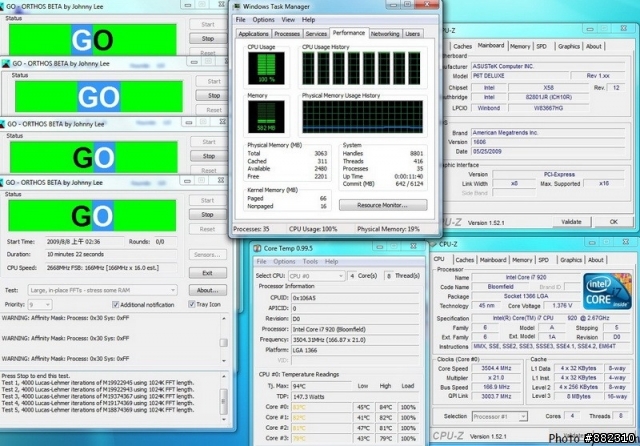The image size is (640, 446).
Task: Click the ORTHOS icon in second GO window title
Action: 6,64
